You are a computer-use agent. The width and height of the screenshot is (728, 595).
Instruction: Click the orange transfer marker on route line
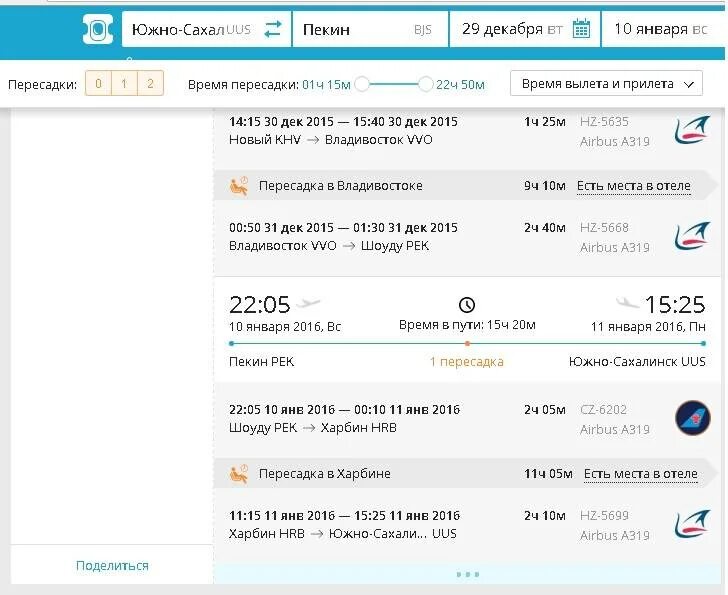[x=467, y=344]
